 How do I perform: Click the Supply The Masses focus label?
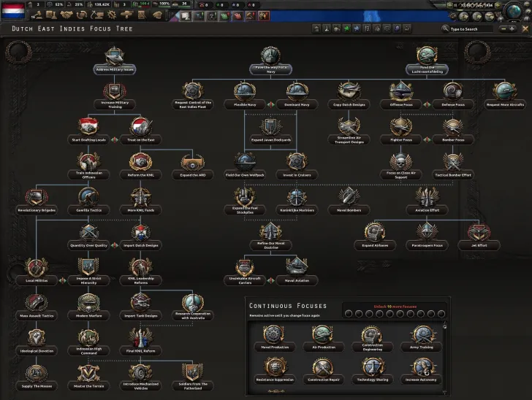coord(37,385)
